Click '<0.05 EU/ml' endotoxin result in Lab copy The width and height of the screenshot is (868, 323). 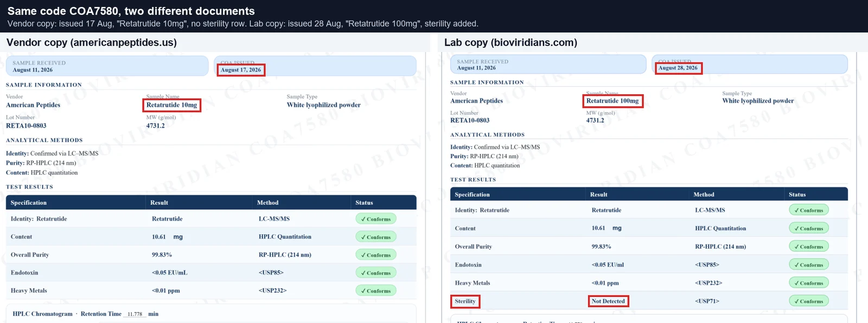pos(608,265)
